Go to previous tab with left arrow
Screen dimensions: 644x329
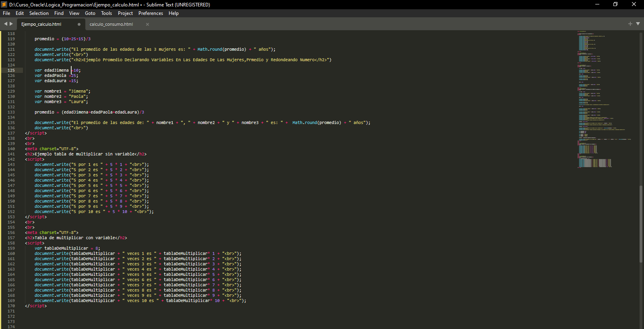click(x=6, y=24)
